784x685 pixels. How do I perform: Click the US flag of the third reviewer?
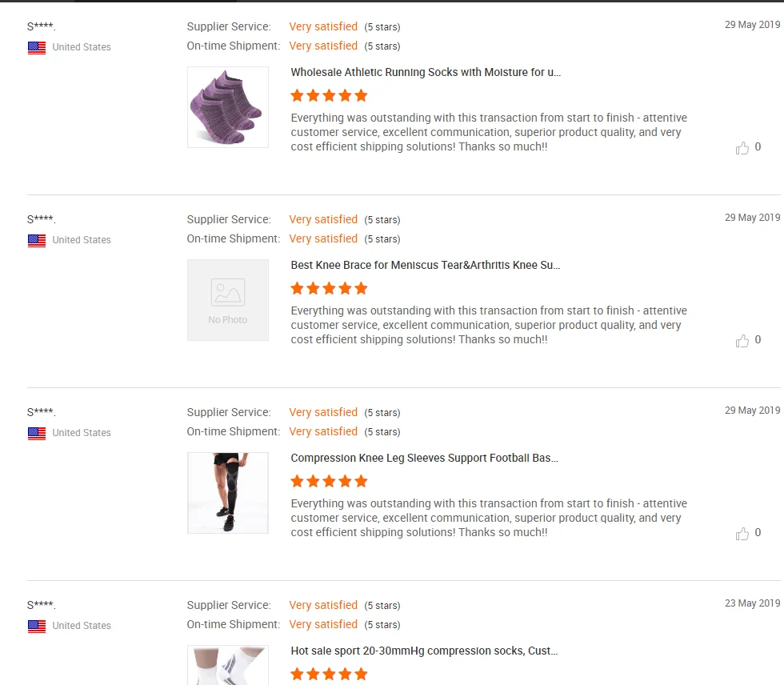37,434
